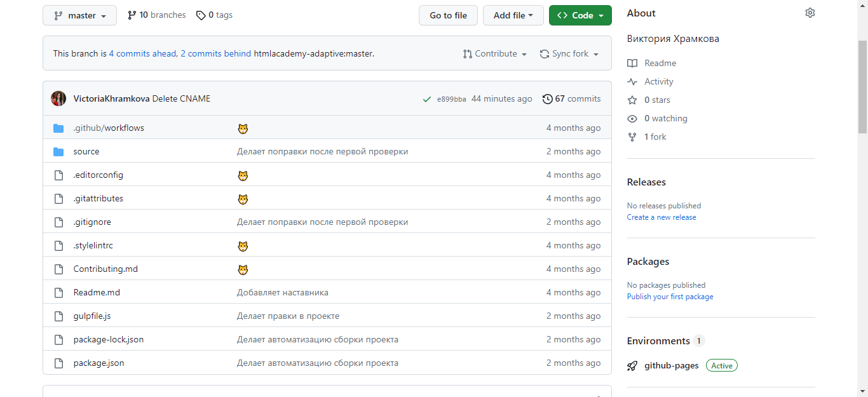Open the 0 tags link

pos(214,15)
